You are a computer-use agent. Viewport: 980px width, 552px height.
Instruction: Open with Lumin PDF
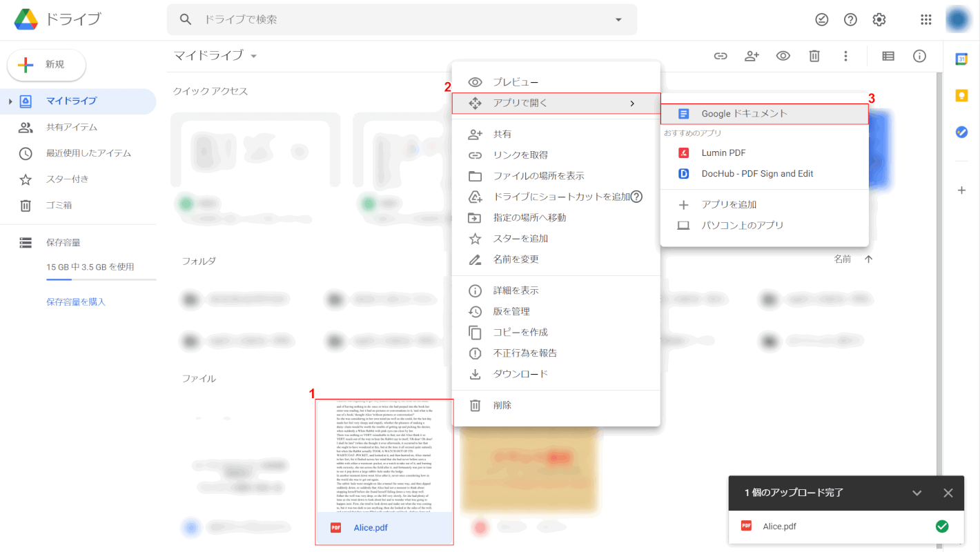click(765, 152)
